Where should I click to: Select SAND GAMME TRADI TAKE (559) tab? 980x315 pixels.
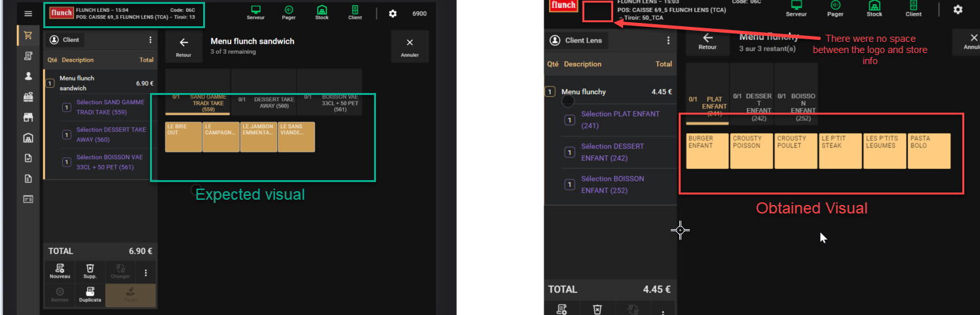point(198,92)
